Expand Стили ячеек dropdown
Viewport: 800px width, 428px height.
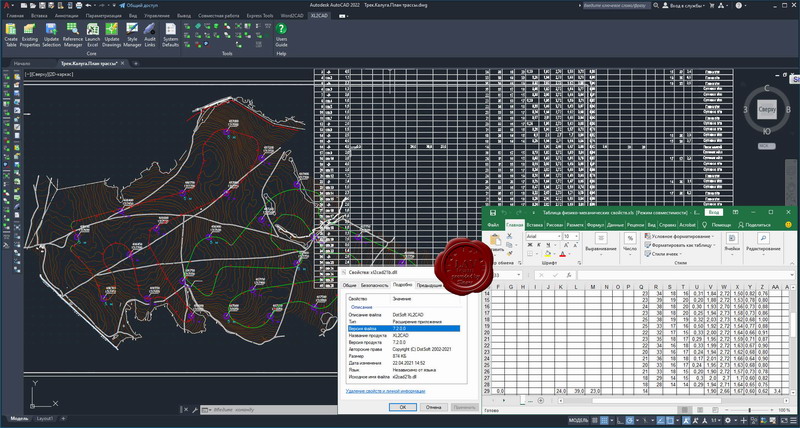point(682,254)
